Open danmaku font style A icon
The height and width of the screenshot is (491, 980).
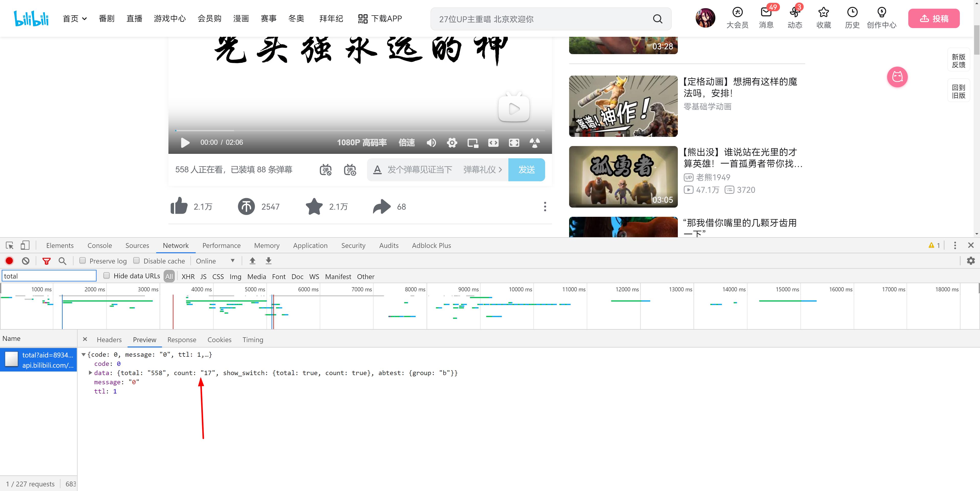[x=377, y=170]
